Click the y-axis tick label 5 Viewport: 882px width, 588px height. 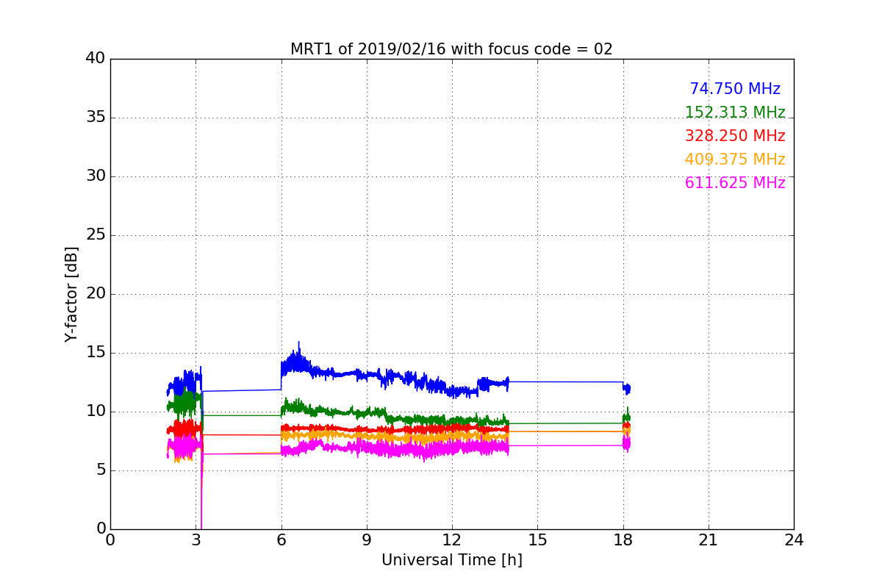(x=101, y=470)
